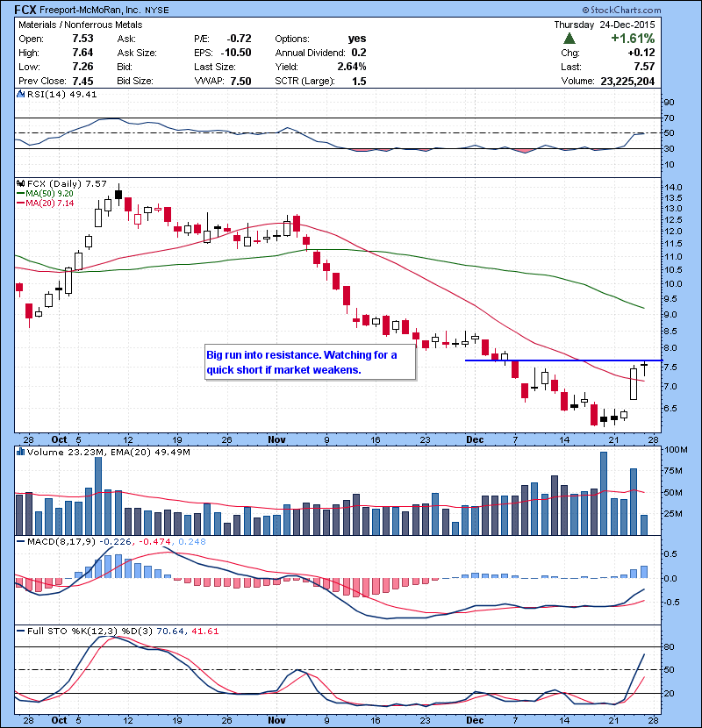Click the 100M volume axis label
The width and height of the screenshot is (702, 728).
pyautogui.click(x=676, y=449)
